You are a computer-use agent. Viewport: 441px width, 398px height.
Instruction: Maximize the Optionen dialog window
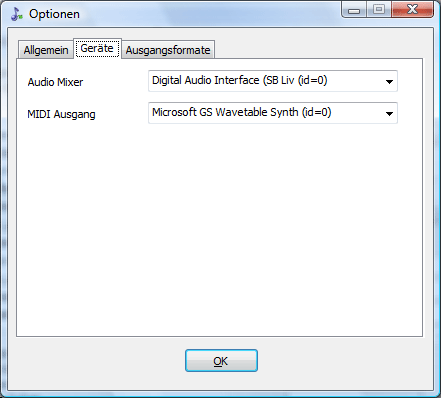click(379, 9)
